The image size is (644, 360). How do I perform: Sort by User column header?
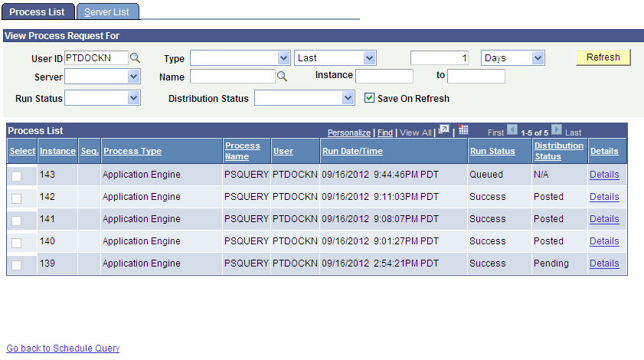283,151
